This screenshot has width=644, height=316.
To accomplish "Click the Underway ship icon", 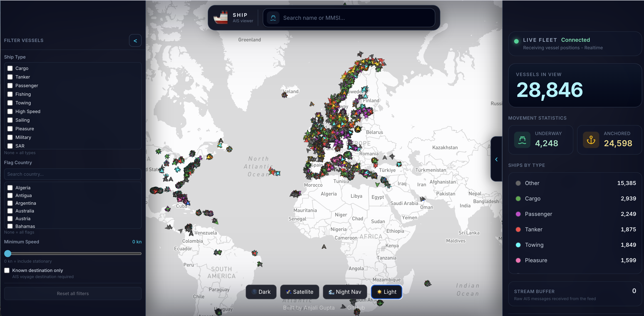I will click(x=522, y=140).
